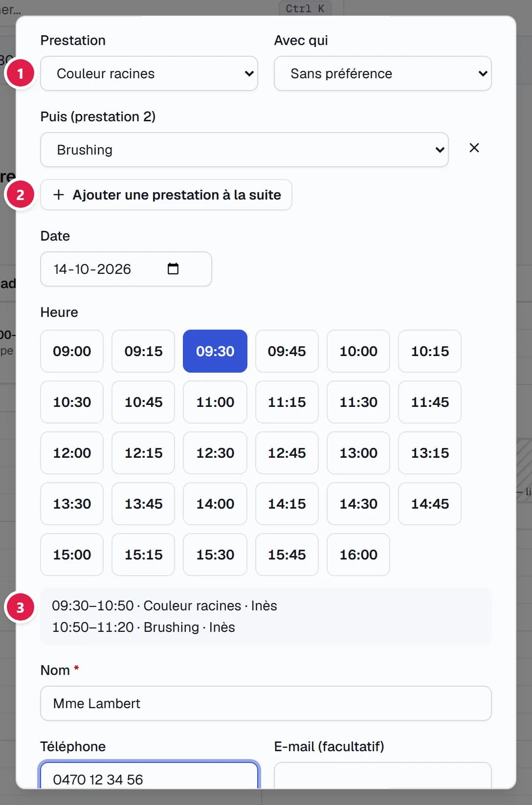The width and height of the screenshot is (532, 805).
Task: Select the 10:00 time slot
Action: click(x=358, y=351)
